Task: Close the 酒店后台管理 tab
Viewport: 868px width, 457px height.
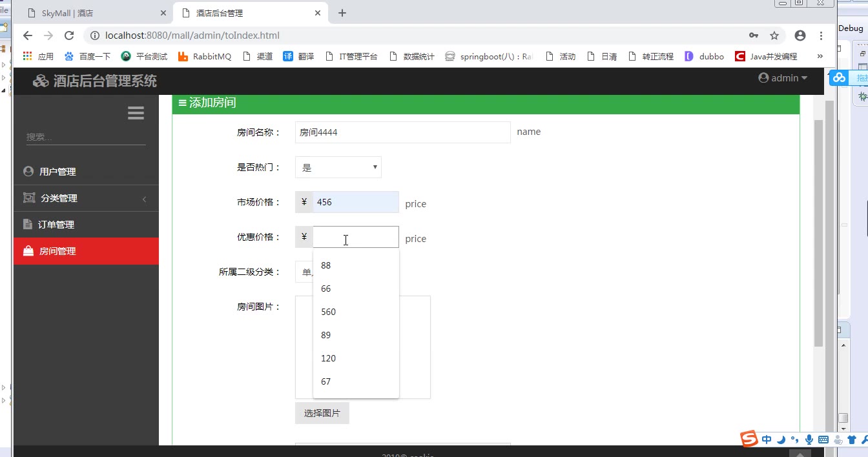Action: [x=318, y=13]
